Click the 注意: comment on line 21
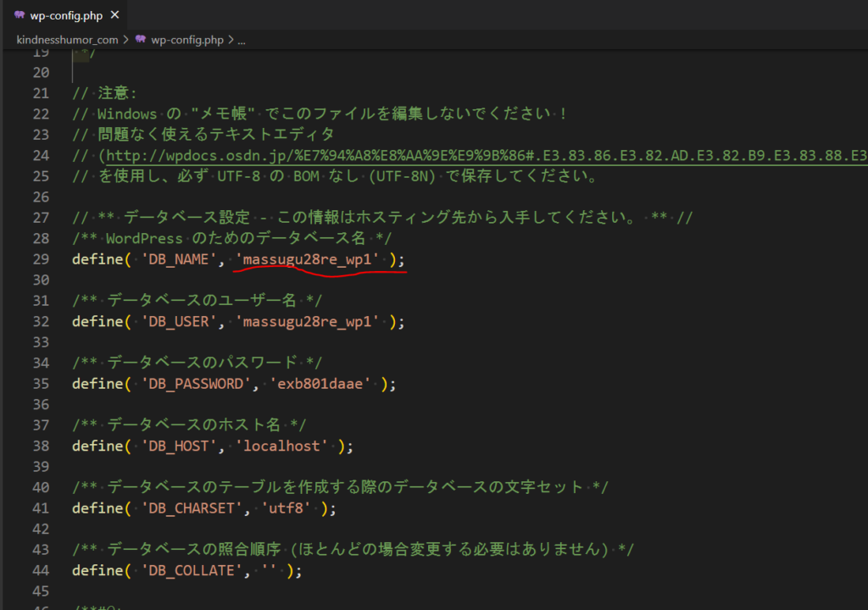868x610 pixels. click(104, 93)
